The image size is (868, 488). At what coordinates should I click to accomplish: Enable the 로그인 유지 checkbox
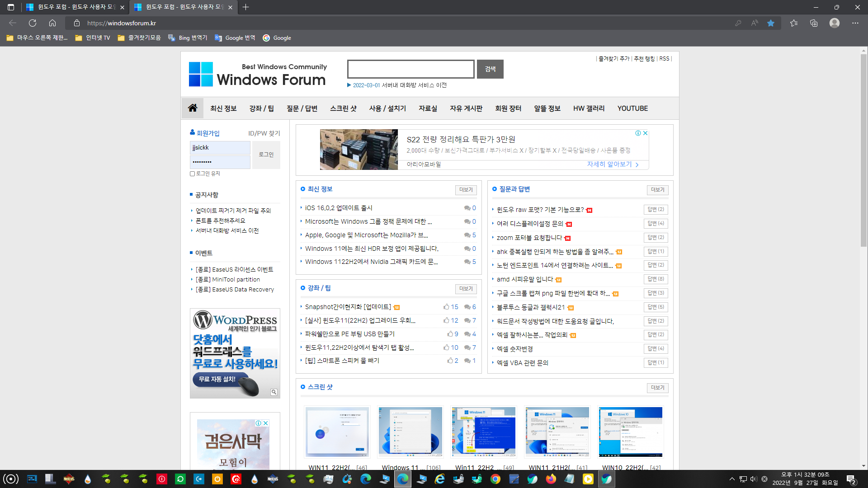192,174
